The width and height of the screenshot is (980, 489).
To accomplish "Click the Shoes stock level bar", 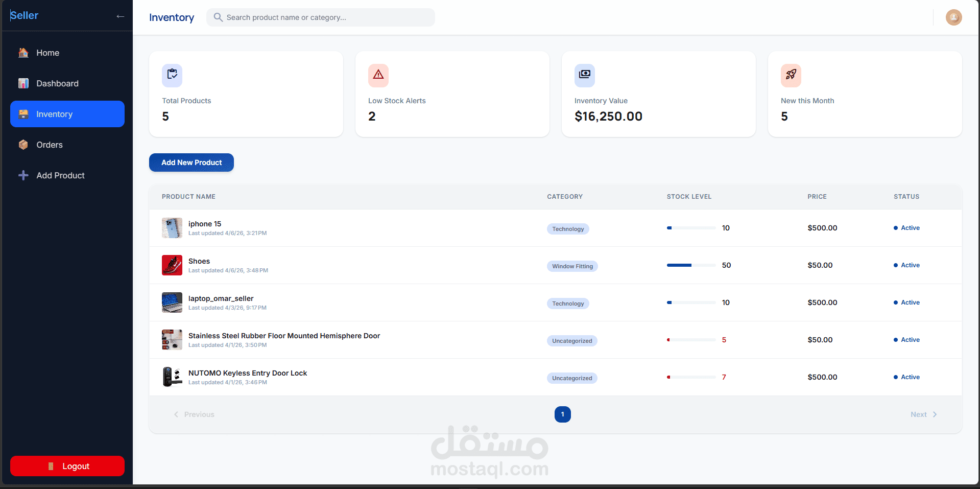I will pyautogui.click(x=691, y=265).
